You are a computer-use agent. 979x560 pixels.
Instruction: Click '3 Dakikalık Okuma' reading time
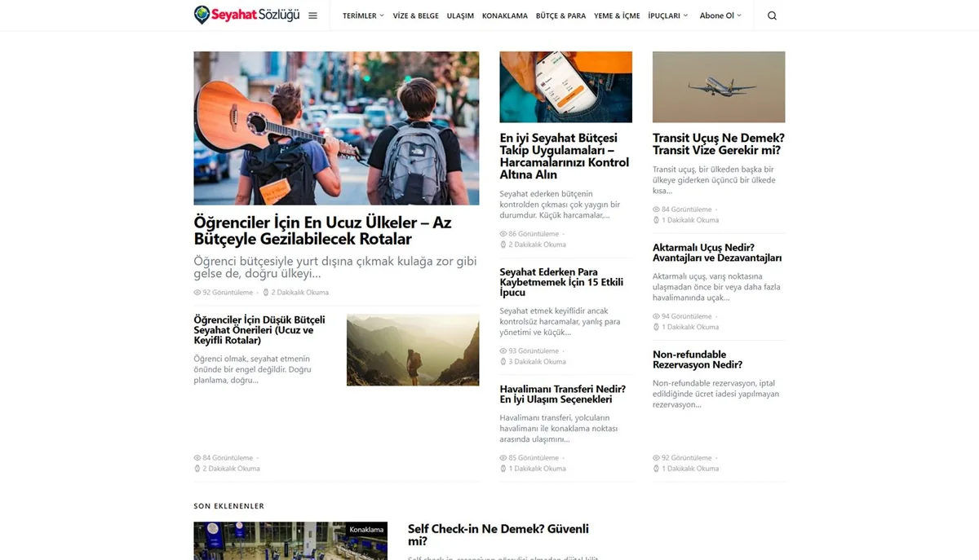pos(533,362)
